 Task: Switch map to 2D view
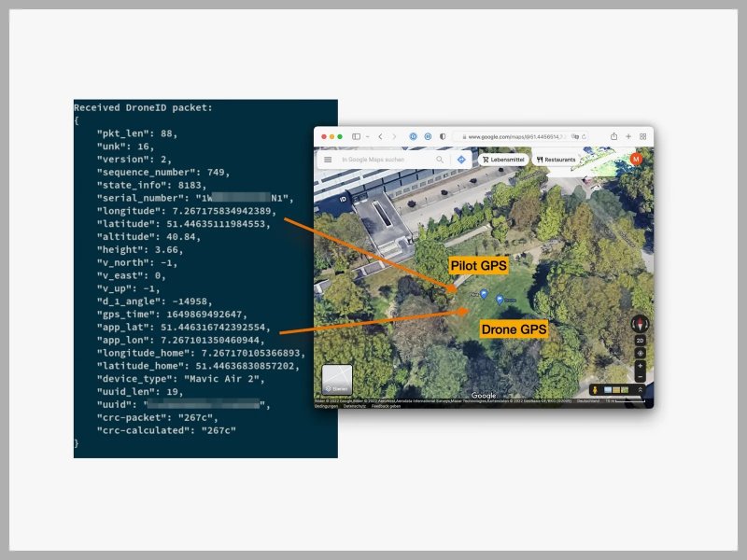point(640,341)
